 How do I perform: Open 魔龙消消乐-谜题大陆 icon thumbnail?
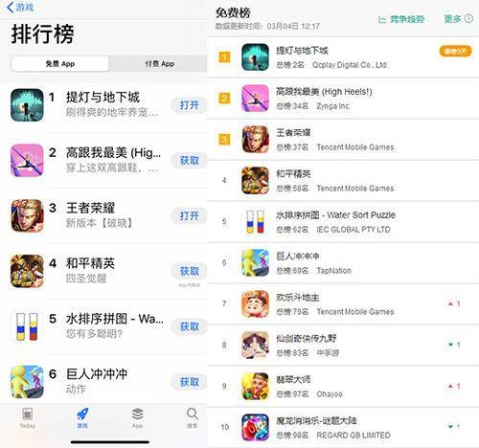(255, 427)
